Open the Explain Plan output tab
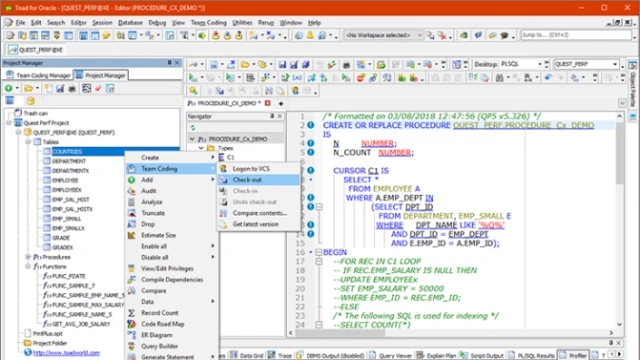This screenshot has height=360, width=640. point(436,356)
